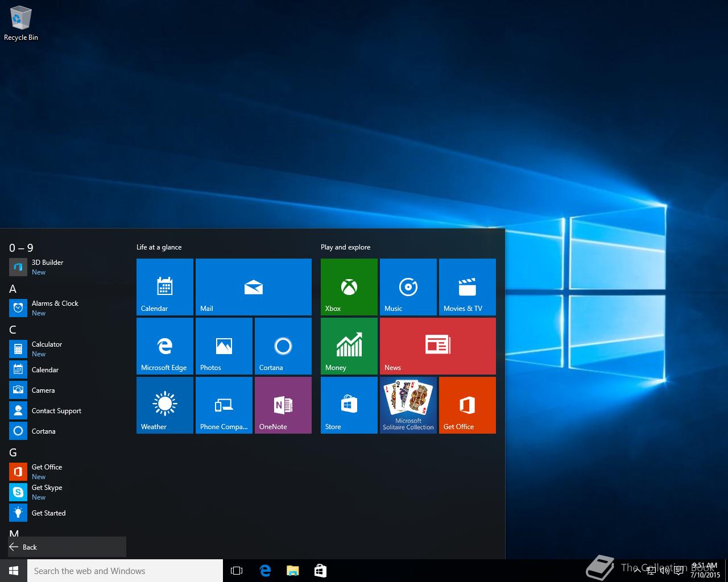Image resolution: width=728 pixels, height=582 pixels.
Task: Open the red News tile
Action: [x=438, y=346]
